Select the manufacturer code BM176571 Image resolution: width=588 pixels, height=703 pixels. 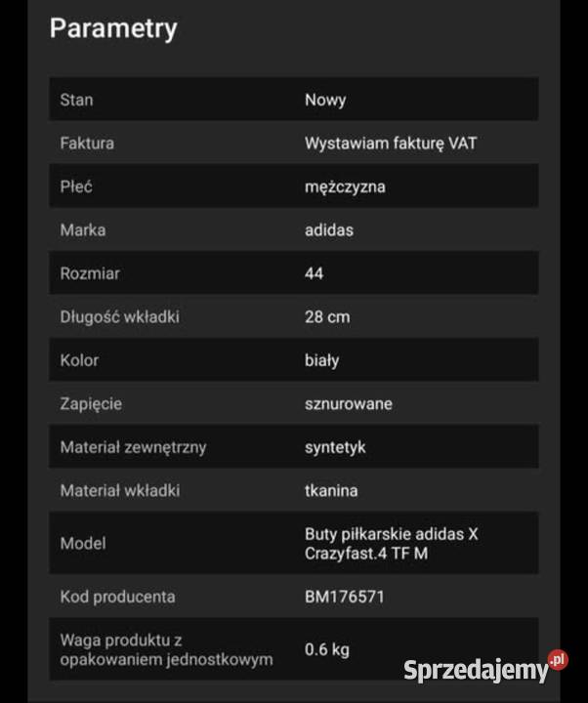[346, 597]
